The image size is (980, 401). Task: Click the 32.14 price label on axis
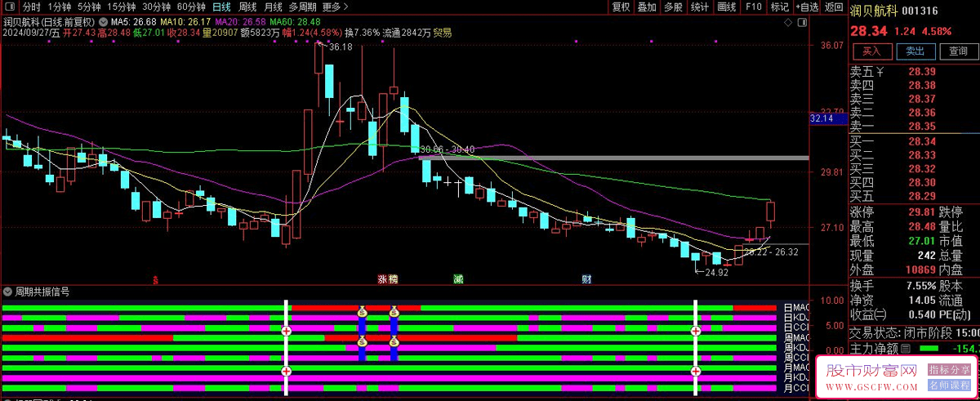821,119
